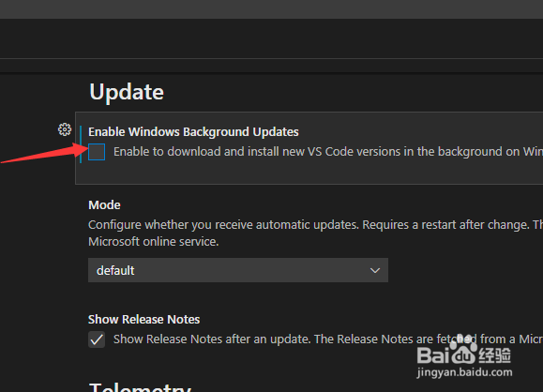The image size is (543, 392).
Task: Click the gray title bar at the top
Action: click(272, 9)
